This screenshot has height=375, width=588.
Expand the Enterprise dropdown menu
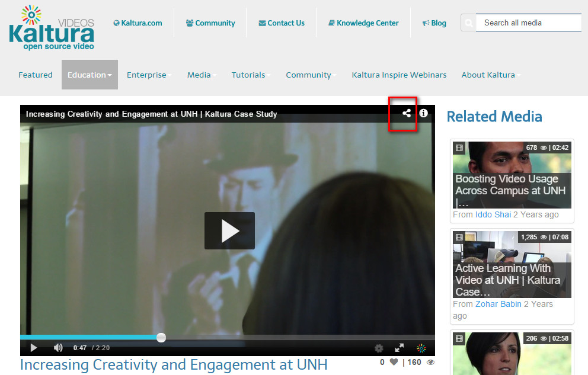click(x=149, y=75)
